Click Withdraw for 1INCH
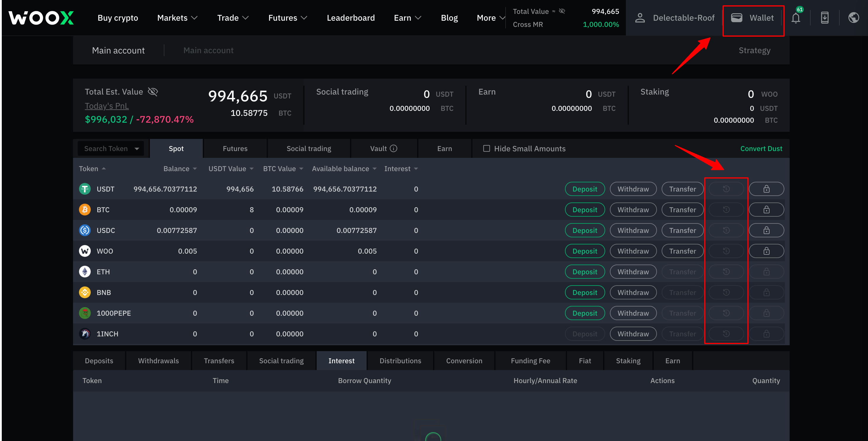 pos(633,334)
